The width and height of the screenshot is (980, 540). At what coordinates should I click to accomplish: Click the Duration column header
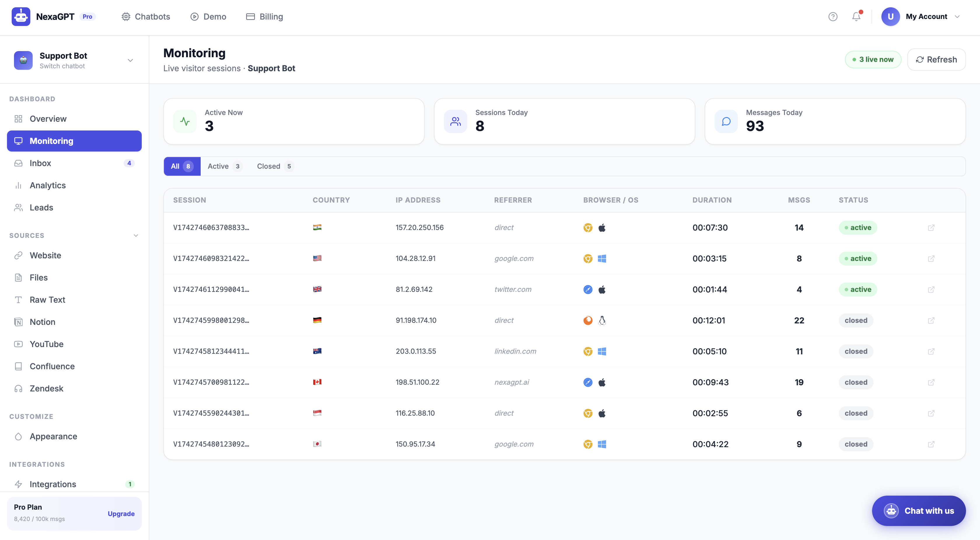click(712, 200)
